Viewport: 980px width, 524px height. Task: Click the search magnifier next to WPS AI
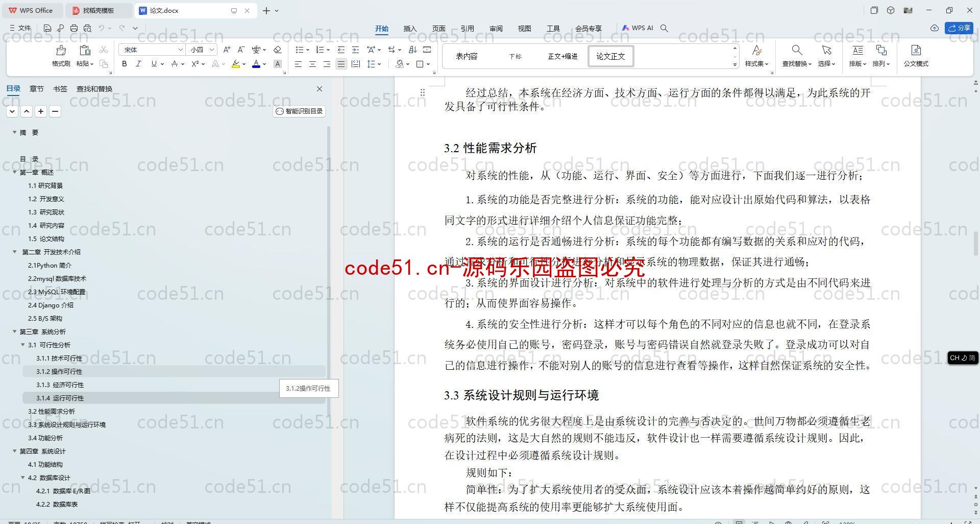[x=664, y=28]
